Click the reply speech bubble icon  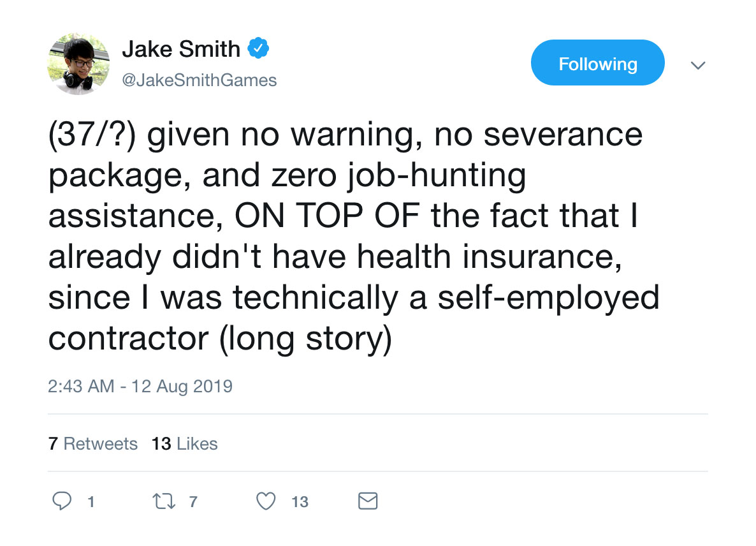click(61, 501)
